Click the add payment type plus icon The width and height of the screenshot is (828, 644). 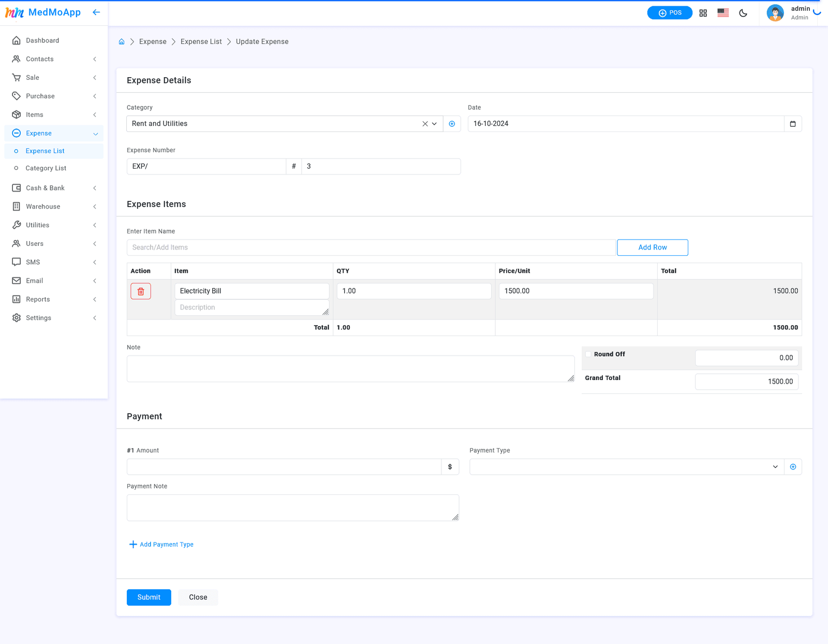(793, 467)
